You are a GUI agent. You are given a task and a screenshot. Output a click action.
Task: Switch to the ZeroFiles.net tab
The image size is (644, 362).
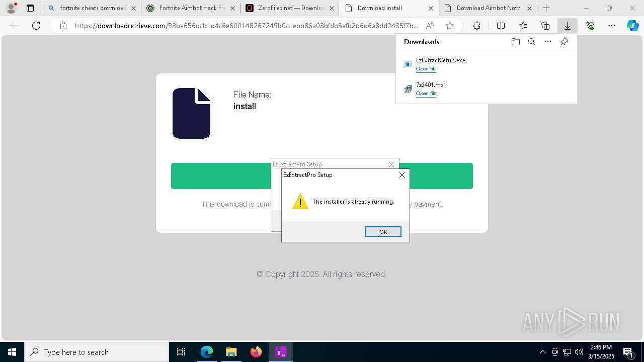click(289, 8)
